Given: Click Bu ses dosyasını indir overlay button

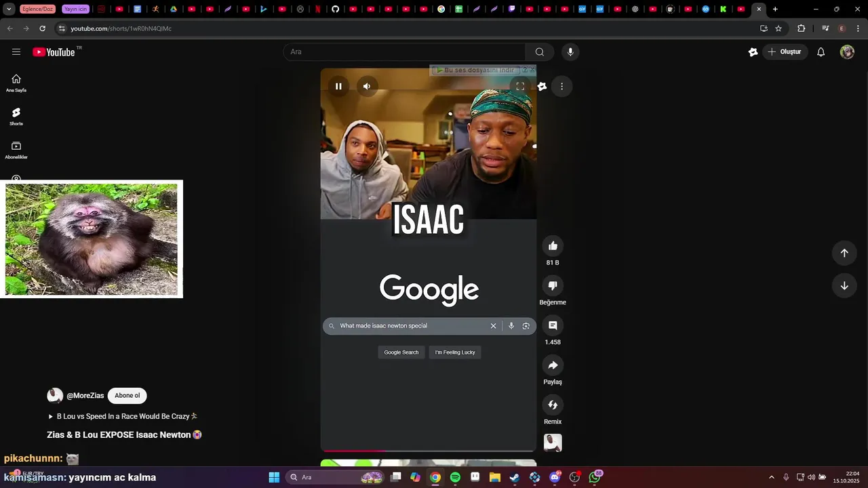Looking at the screenshot, I should [475, 70].
